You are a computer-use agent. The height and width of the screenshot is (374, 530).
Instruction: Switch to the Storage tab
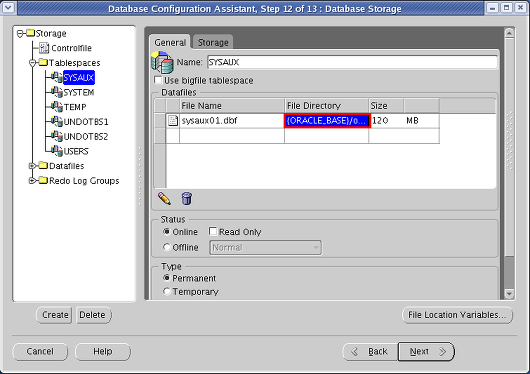[x=213, y=43]
